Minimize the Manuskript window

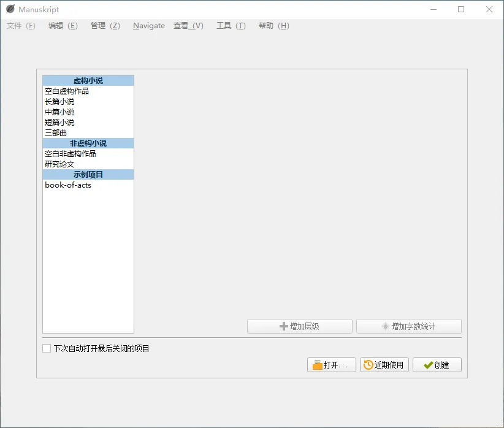click(x=433, y=9)
